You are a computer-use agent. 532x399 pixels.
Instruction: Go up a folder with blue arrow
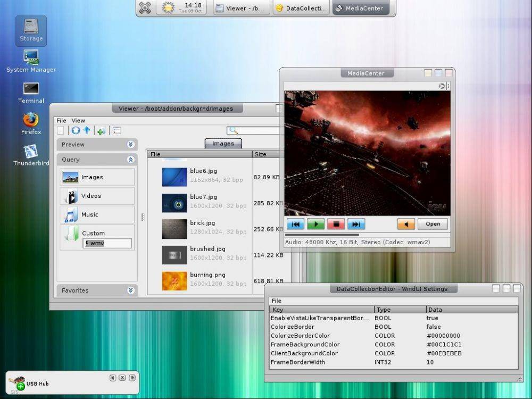click(87, 130)
